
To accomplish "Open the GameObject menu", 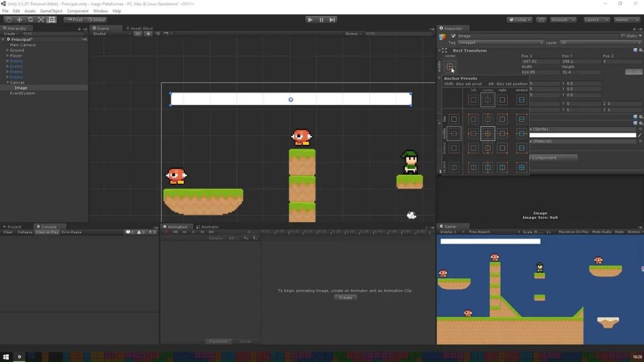I will (x=52, y=11).
